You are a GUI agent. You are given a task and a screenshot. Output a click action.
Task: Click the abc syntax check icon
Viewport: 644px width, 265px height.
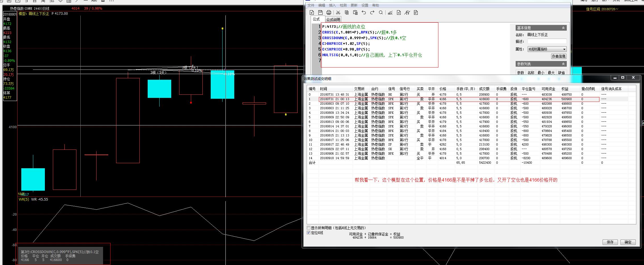(390, 13)
